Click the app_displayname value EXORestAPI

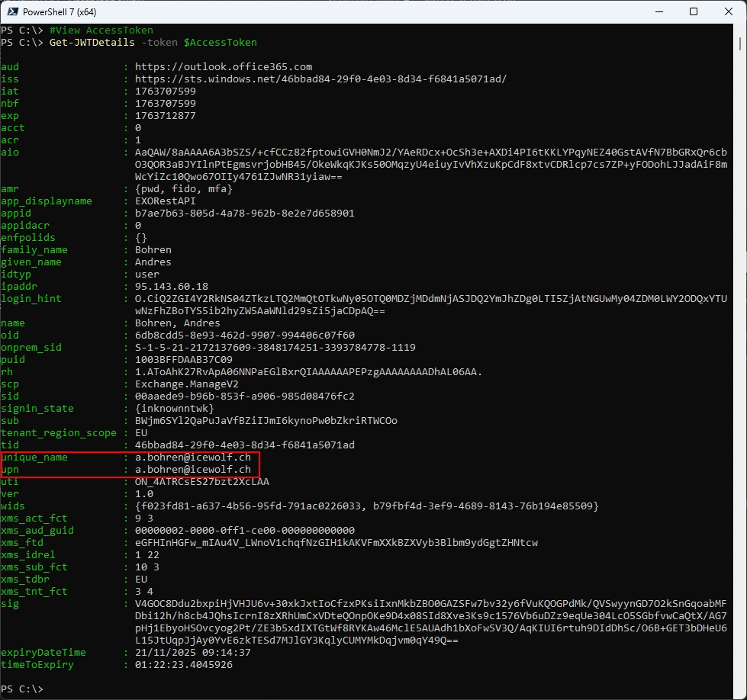[x=166, y=201]
